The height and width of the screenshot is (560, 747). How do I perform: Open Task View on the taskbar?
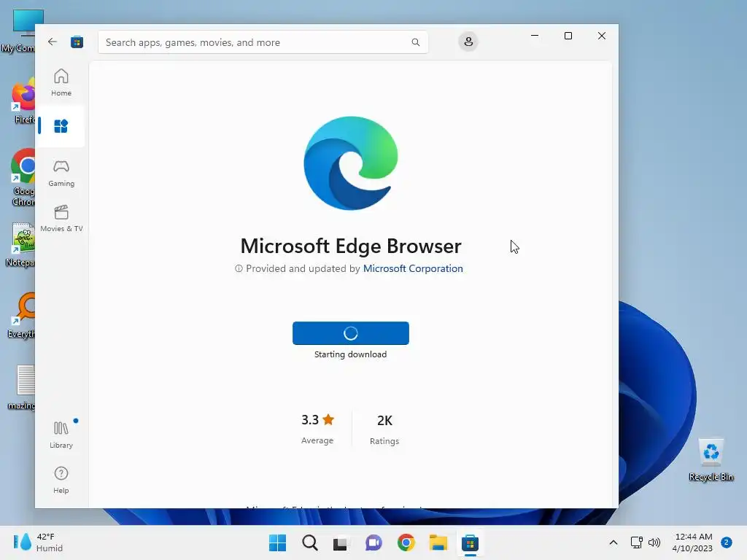(x=341, y=542)
